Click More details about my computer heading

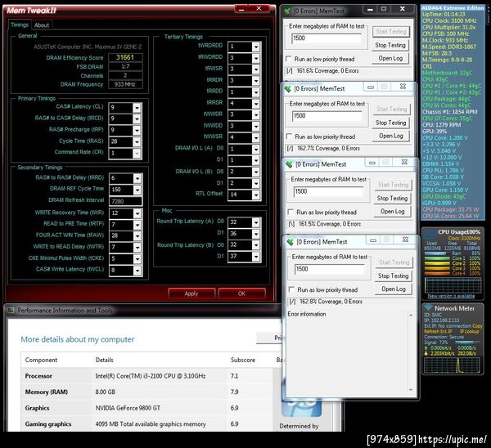(78, 339)
